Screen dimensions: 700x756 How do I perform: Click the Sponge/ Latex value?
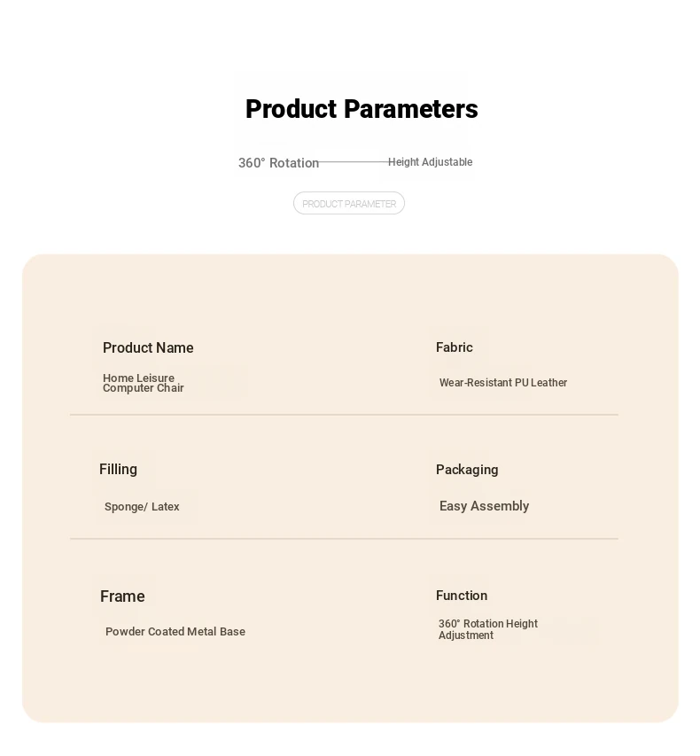(x=142, y=506)
